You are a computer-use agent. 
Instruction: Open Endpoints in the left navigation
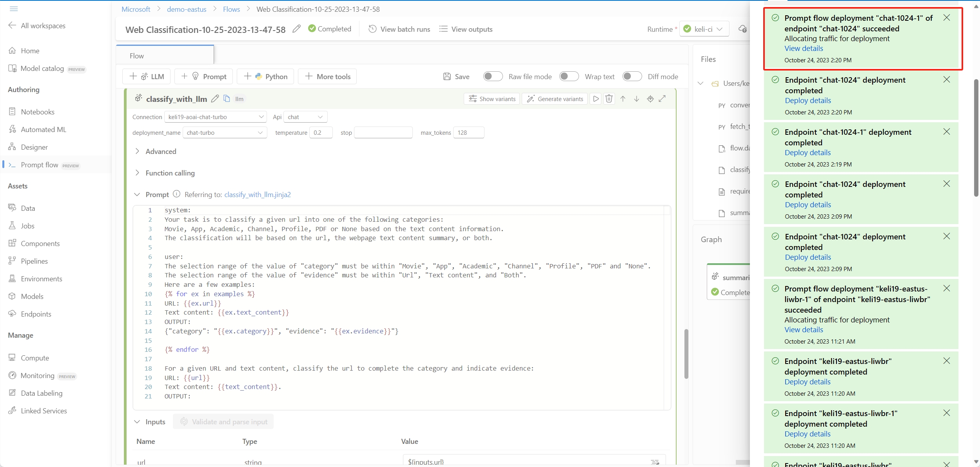click(x=36, y=314)
